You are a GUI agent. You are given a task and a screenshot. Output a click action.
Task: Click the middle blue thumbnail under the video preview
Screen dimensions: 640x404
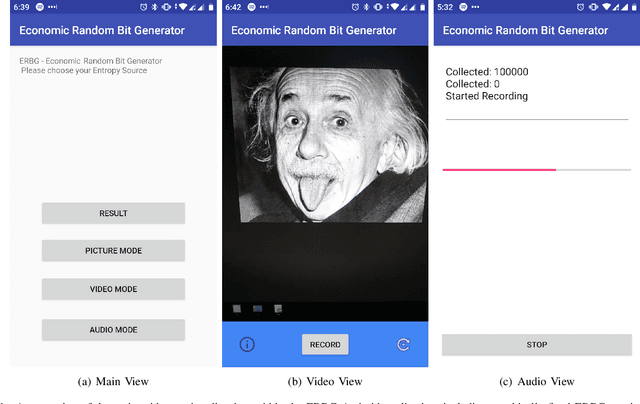coord(258,309)
